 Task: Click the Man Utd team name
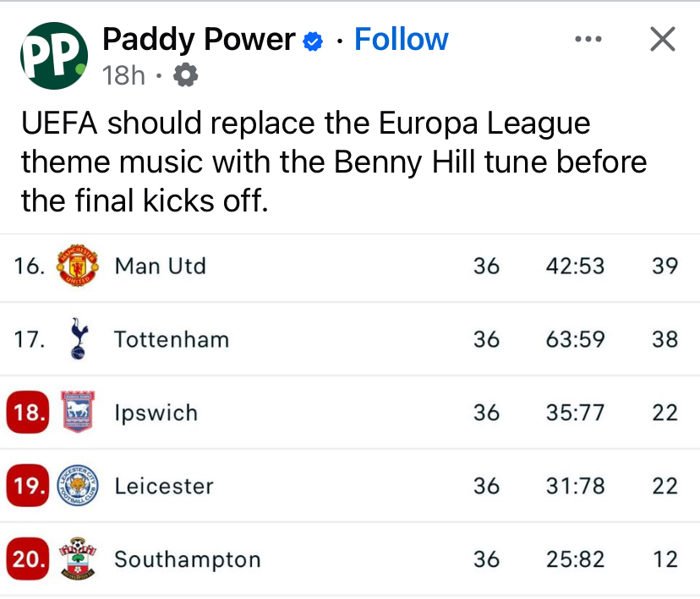[161, 267]
